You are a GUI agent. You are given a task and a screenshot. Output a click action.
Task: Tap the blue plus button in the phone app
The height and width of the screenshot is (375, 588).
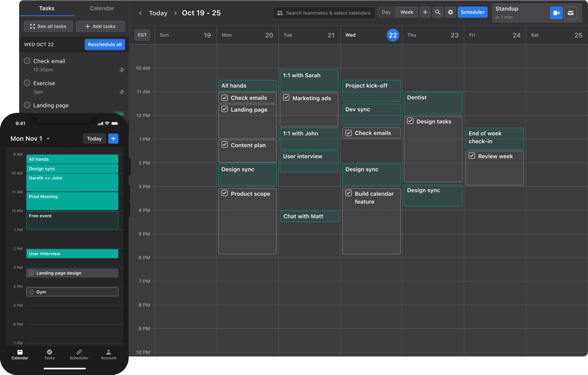(113, 139)
